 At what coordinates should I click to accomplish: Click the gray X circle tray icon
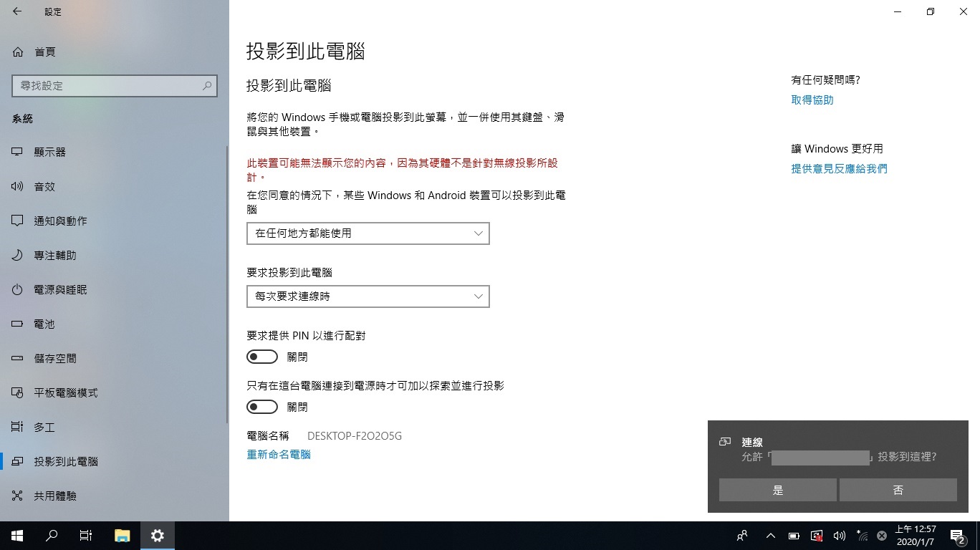tap(882, 536)
